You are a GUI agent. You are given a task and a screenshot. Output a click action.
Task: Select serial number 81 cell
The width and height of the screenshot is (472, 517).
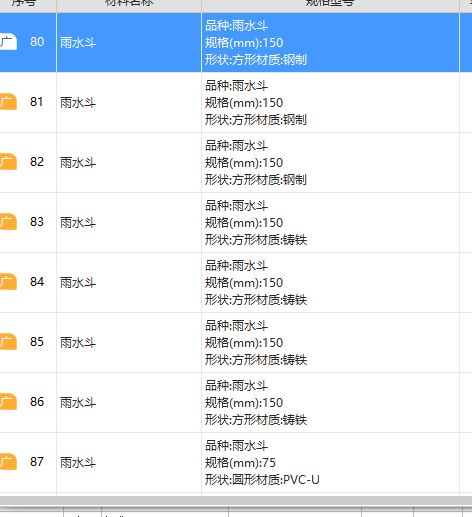(37, 102)
